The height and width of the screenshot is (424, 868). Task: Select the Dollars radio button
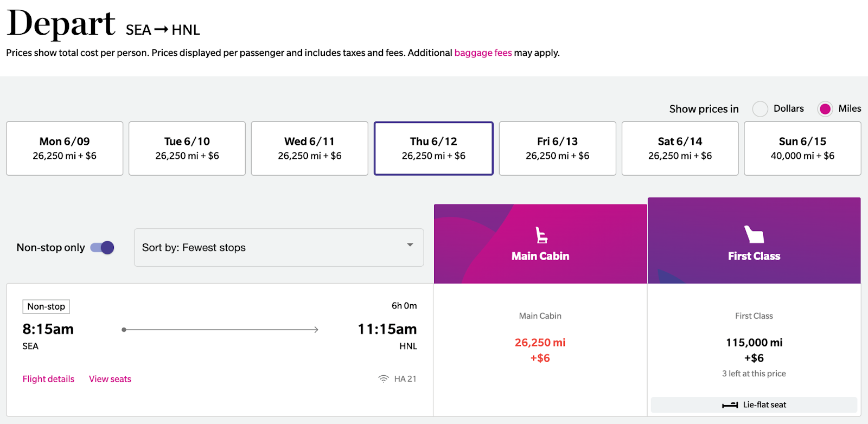click(x=760, y=109)
